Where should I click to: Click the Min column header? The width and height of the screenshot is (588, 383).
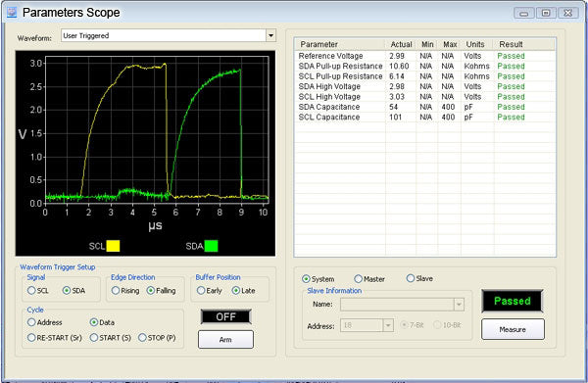tap(426, 44)
